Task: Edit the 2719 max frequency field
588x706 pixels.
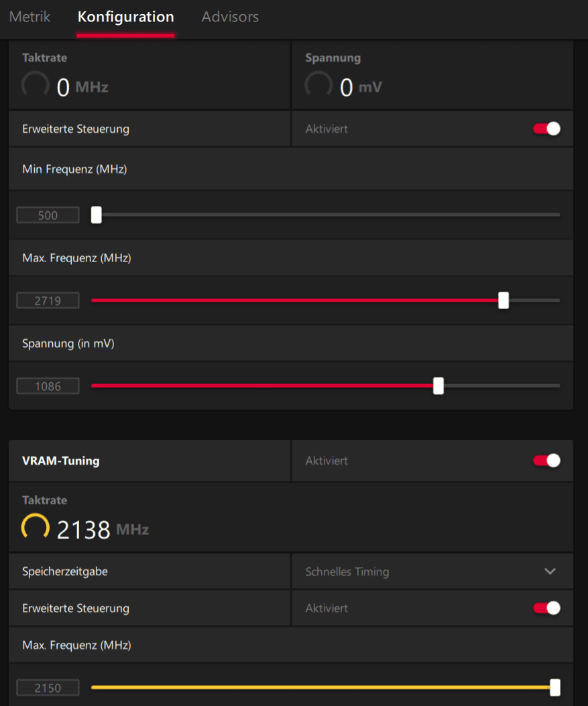Action: pyautogui.click(x=48, y=301)
